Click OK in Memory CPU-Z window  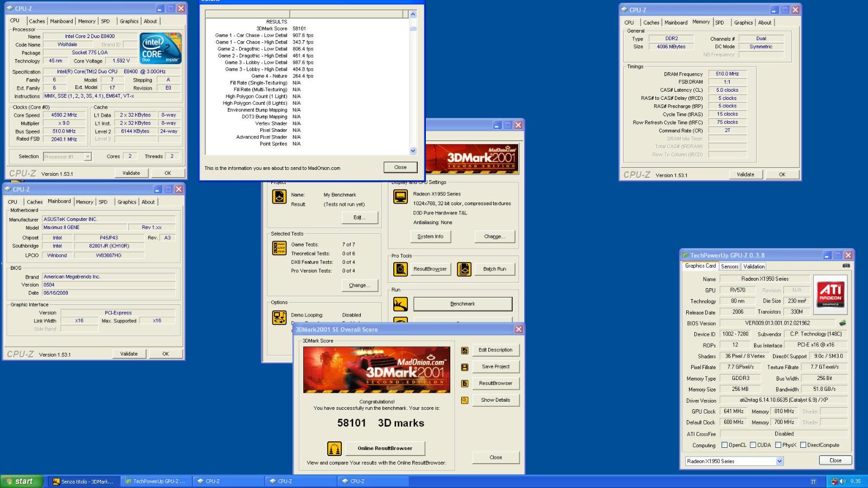click(x=782, y=174)
